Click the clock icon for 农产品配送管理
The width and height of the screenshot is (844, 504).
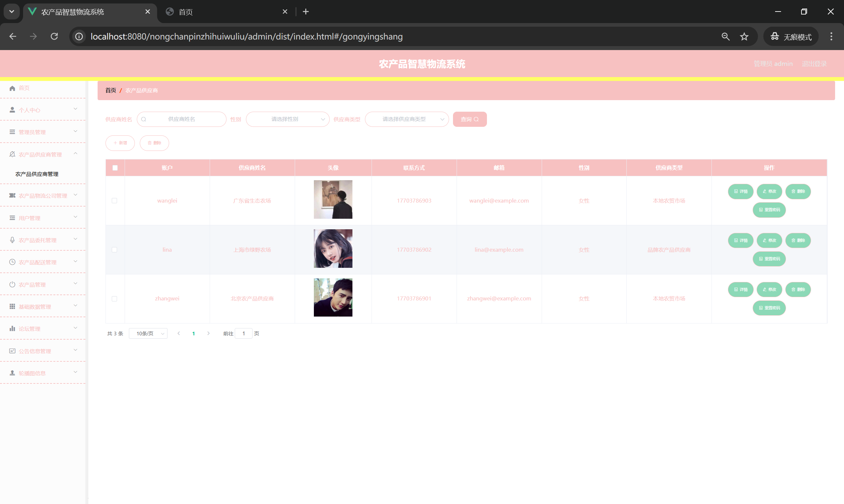point(12,262)
